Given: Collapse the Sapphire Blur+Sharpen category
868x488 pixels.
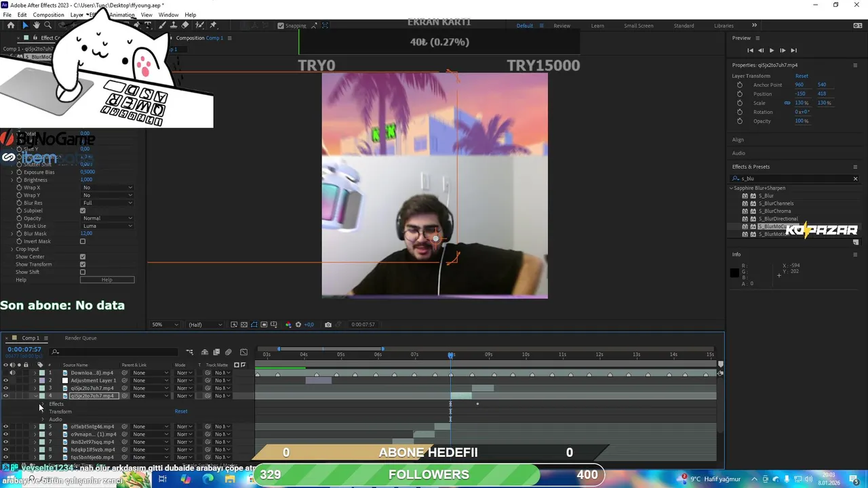Looking at the screenshot, I should pyautogui.click(x=732, y=188).
